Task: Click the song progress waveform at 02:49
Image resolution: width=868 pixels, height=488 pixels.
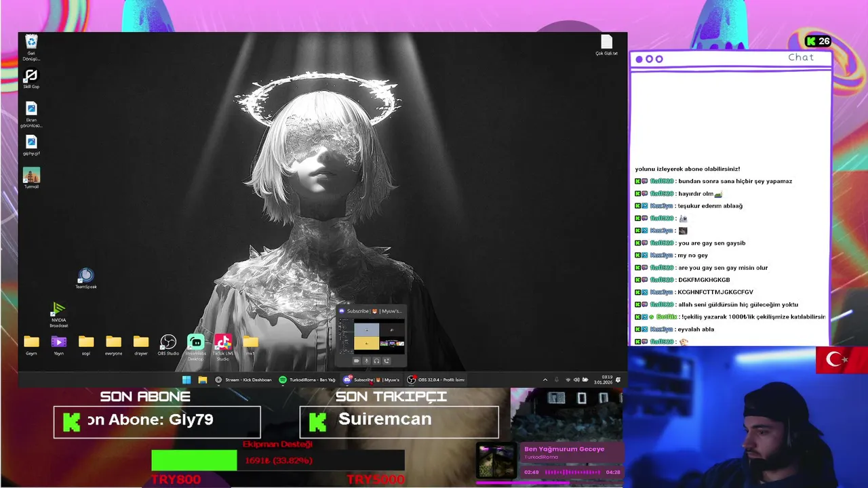Action: coord(572,472)
